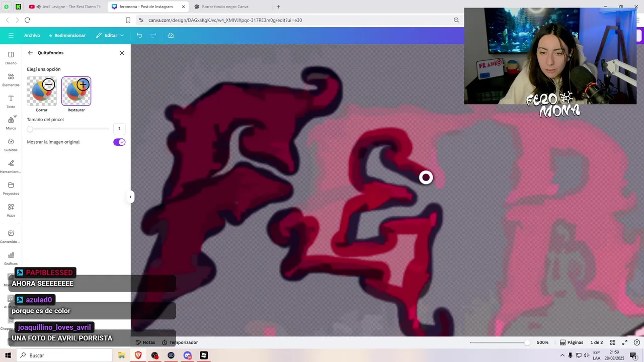Close the Quitafondos panel
644x362 pixels.
pyautogui.click(x=122, y=53)
